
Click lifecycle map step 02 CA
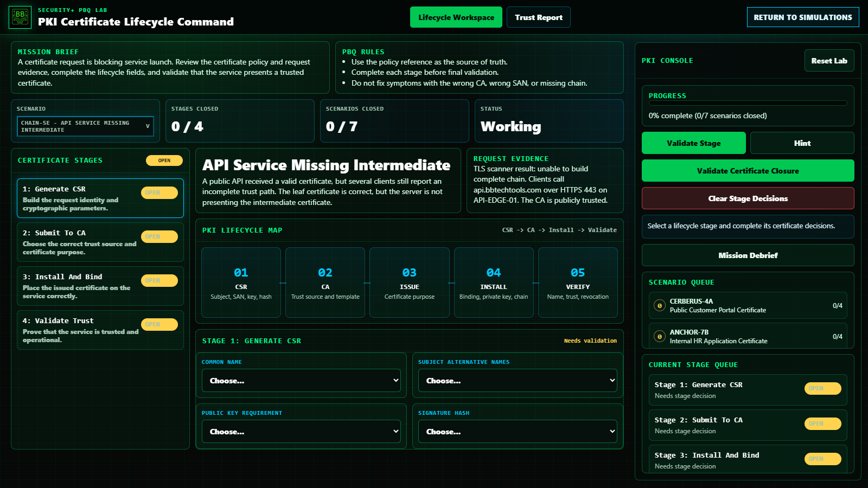point(325,282)
